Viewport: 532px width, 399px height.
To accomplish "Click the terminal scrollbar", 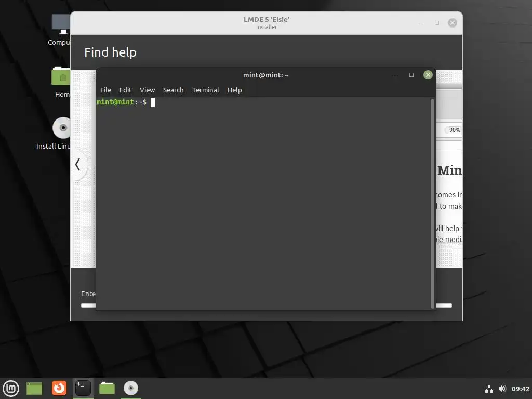I will coord(433,203).
